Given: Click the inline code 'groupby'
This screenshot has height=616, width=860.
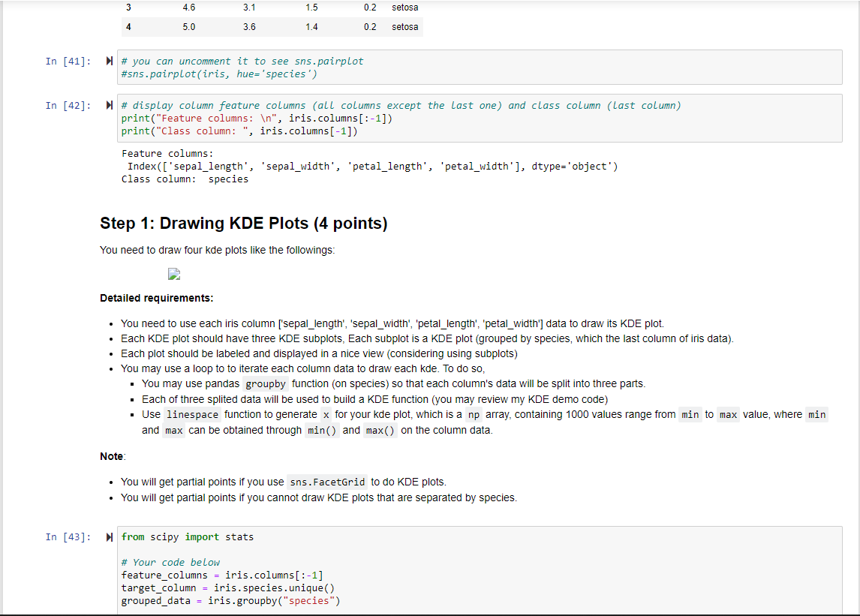Looking at the screenshot, I should click(x=266, y=384).
